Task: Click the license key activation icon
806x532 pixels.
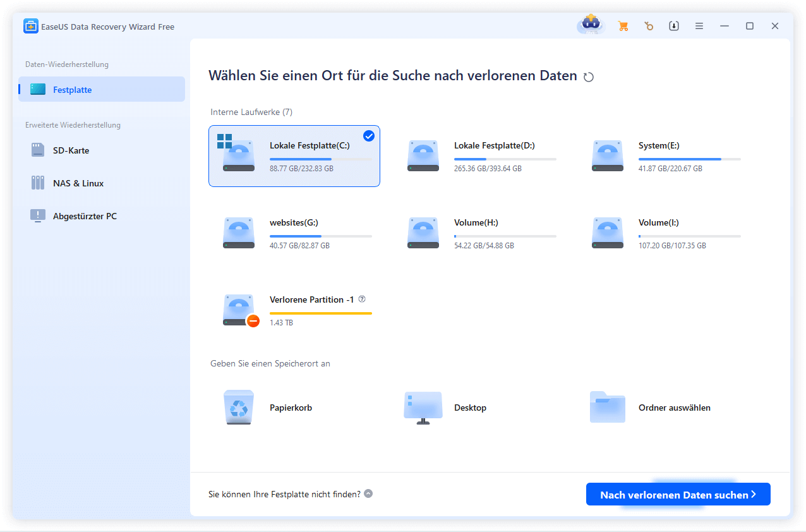Action: (649, 27)
